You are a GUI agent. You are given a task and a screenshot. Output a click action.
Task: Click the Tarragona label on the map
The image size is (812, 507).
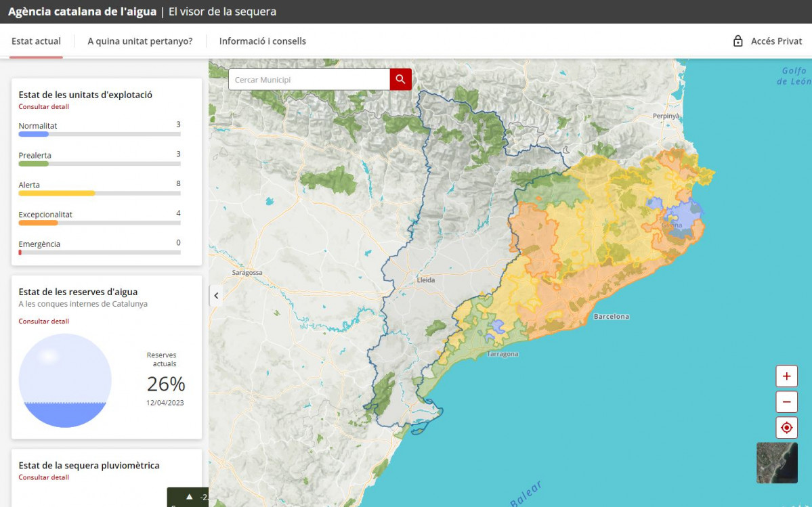point(503,355)
